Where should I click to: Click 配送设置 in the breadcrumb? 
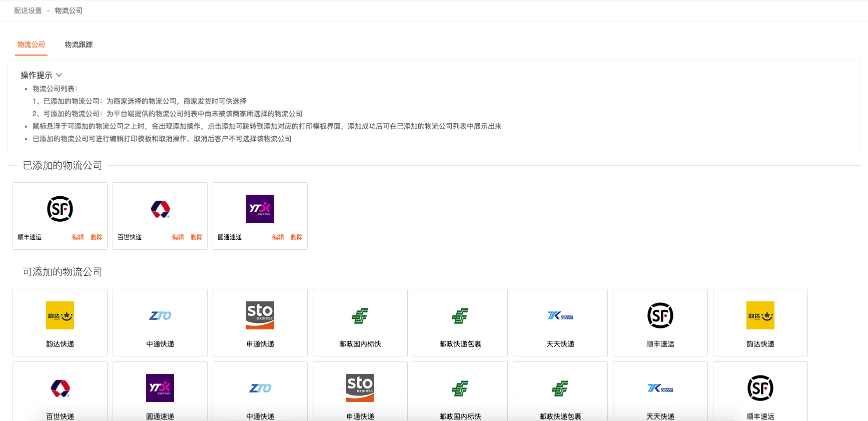tap(28, 11)
